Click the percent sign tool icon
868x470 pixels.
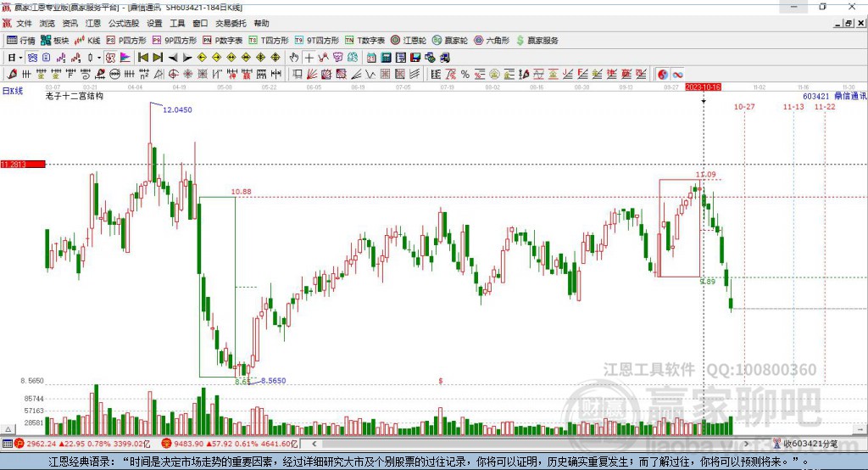(465, 75)
